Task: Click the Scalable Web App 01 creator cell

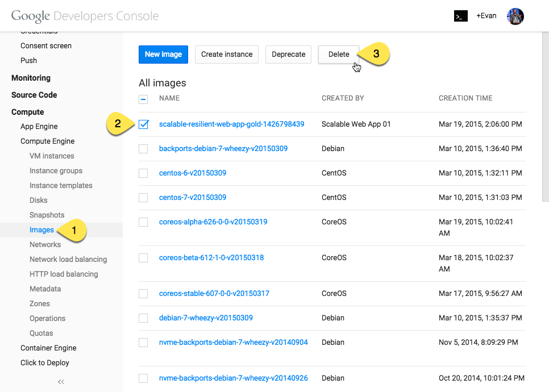Action: [x=356, y=124]
